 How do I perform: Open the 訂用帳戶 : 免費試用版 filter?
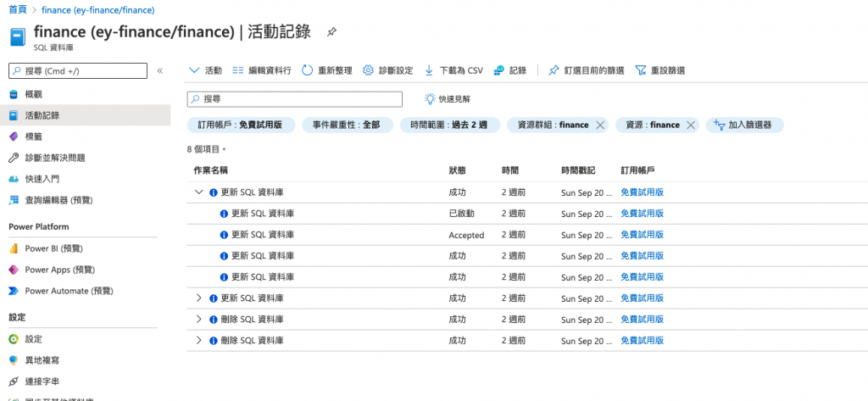coord(239,125)
